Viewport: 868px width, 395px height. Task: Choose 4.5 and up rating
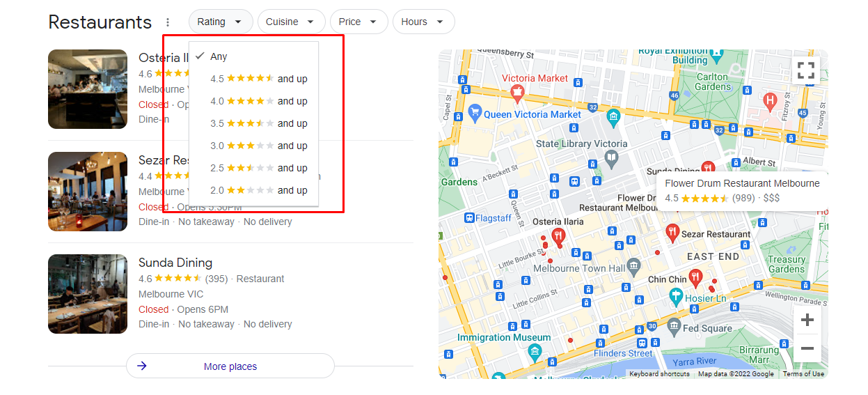tap(253, 79)
